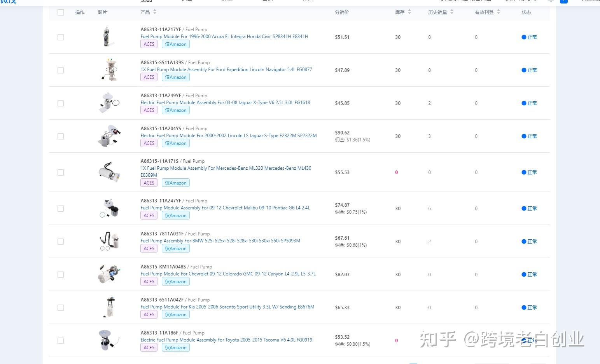Click 仅Amazon tag on Toyota Tacoma row
Image resolution: width=600 pixels, height=364 pixels.
pyautogui.click(x=175, y=348)
